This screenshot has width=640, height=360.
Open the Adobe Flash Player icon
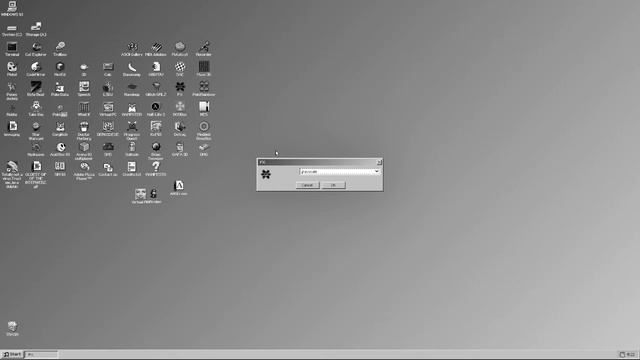tap(84, 171)
